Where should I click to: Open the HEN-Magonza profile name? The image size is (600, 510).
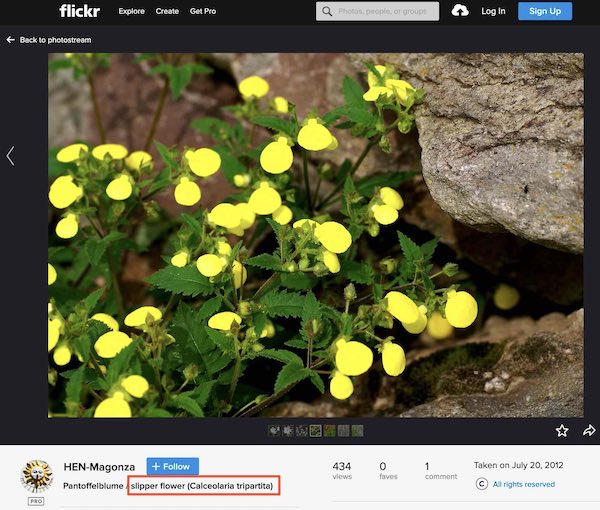point(99,467)
